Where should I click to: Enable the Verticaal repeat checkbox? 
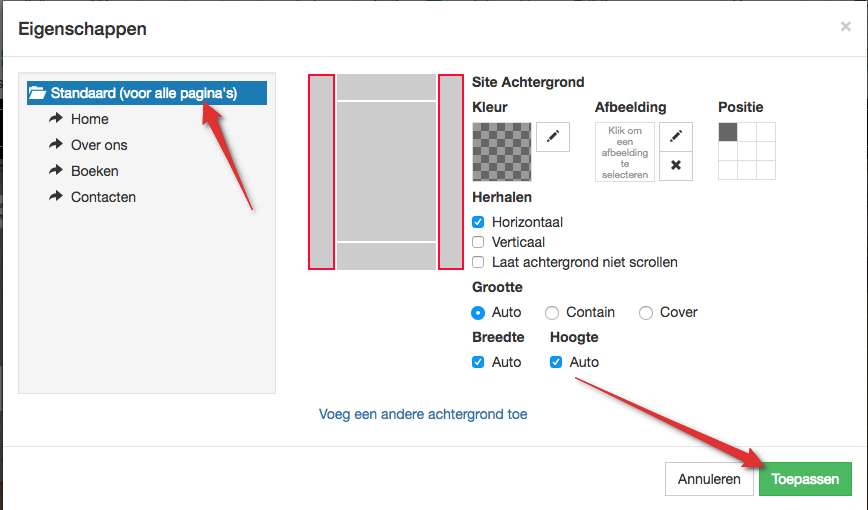[x=478, y=242]
